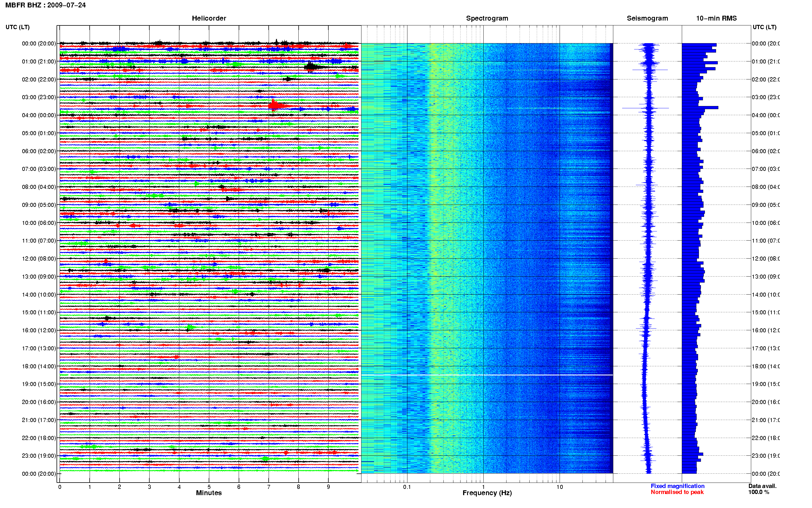
Task: Click the 'UTC (LT)' label on the left axis
Action: pos(17,27)
